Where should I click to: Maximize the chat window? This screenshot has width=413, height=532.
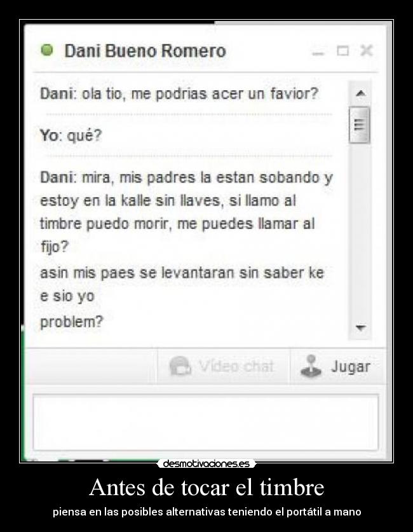(x=342, y=51)
